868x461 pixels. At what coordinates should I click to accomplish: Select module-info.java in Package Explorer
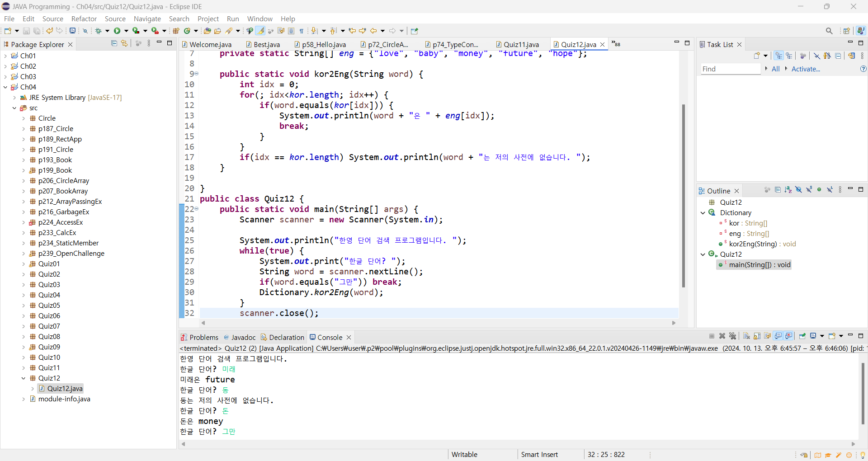(x=60, y=399)
